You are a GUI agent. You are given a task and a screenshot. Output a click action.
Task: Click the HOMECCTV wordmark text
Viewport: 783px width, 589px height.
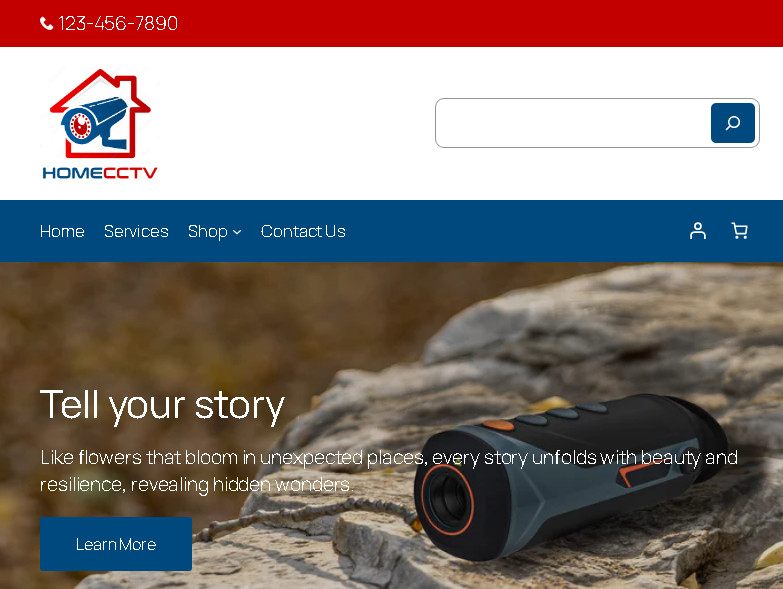point(100,173)
